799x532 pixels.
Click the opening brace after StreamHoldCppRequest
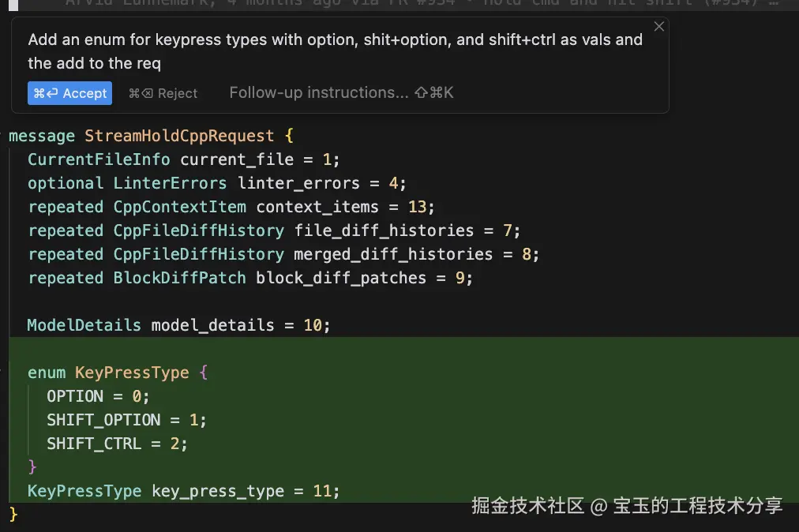tap(289, 136)
